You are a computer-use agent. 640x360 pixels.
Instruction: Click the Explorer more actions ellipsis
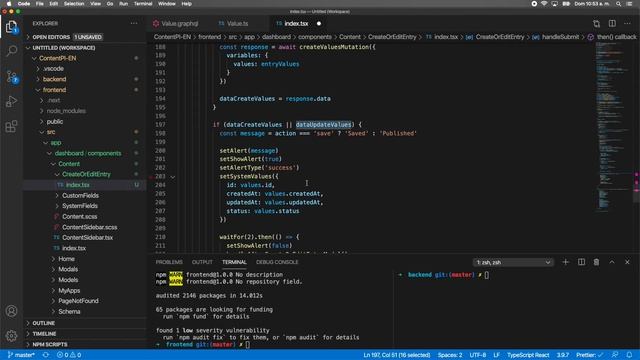pyautogui.click(x=134, y=24)
